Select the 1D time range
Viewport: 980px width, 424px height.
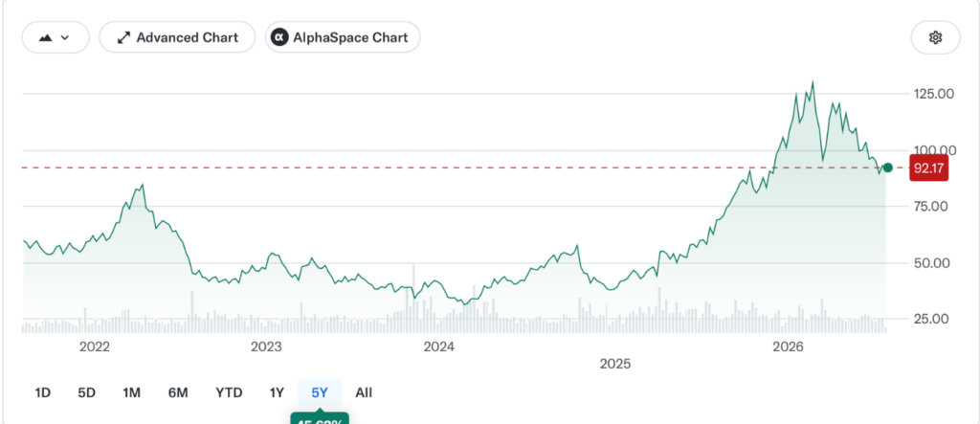coord(42,392)
